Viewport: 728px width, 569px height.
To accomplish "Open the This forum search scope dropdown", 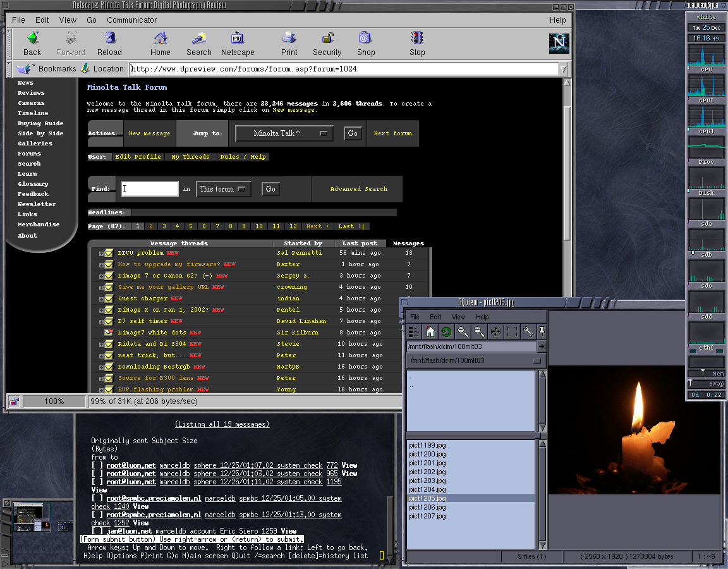I will (223, 189).
